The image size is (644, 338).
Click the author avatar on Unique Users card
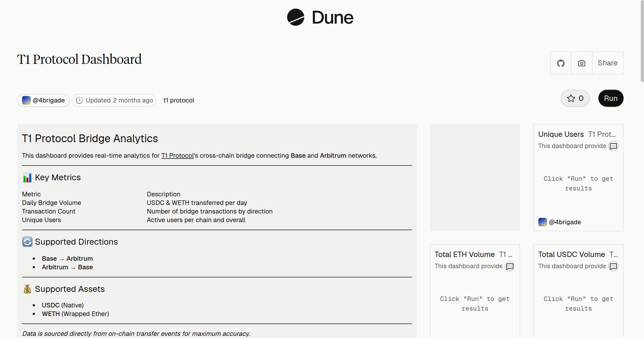tap(543, 222)
